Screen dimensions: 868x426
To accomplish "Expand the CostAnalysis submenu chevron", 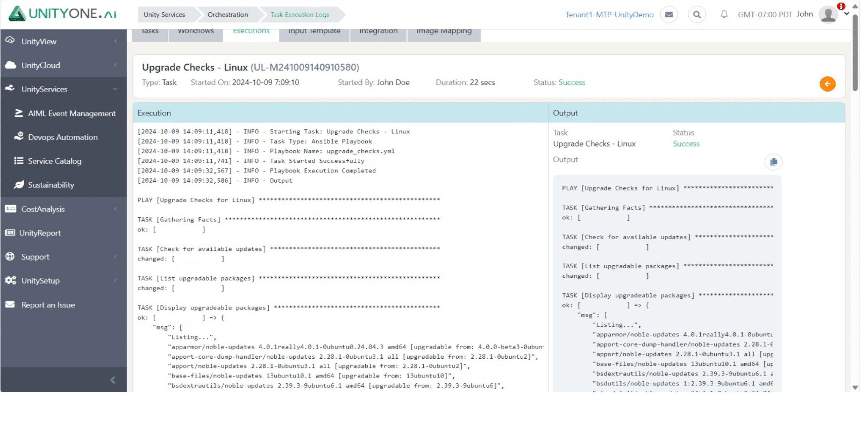I will (x=115, y=209).
